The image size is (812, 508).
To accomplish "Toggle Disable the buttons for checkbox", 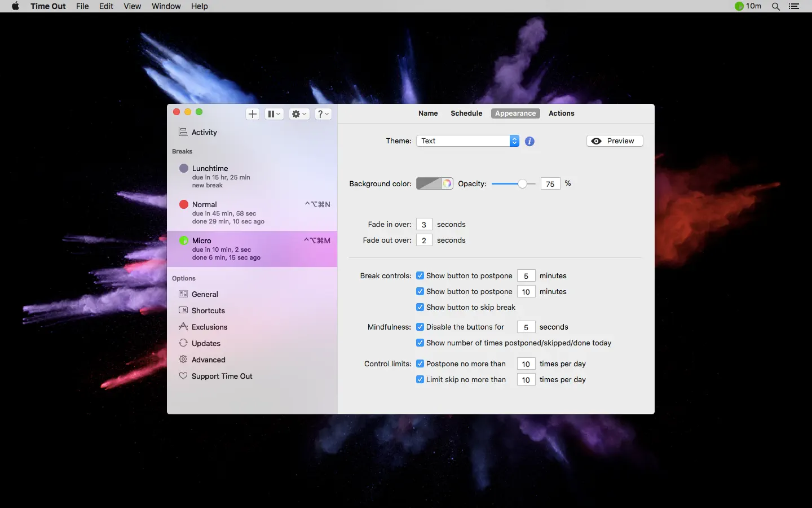I will tap(420, 327).
